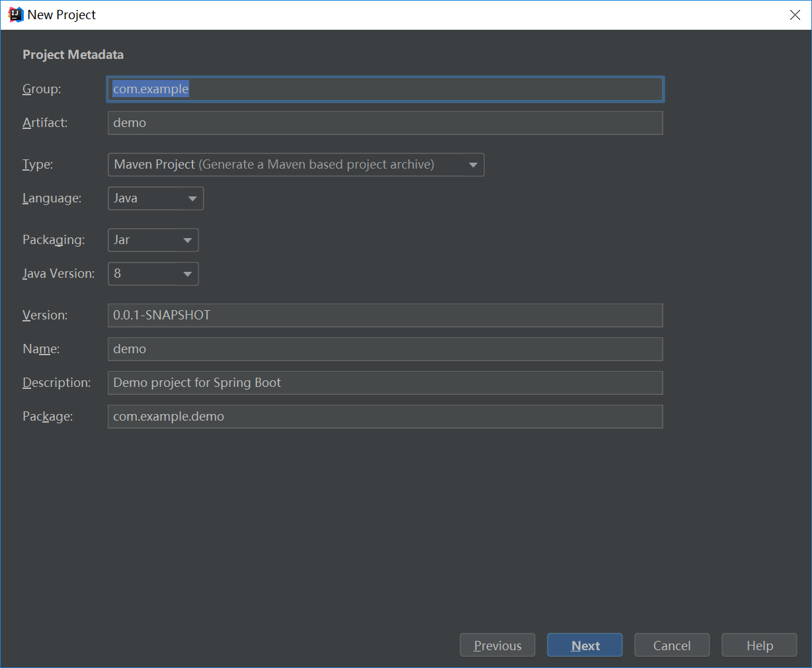Click the IntelliJ IDEA logo in title bar
The height and width of the screenshot is (668, 812).
(16, 15)
